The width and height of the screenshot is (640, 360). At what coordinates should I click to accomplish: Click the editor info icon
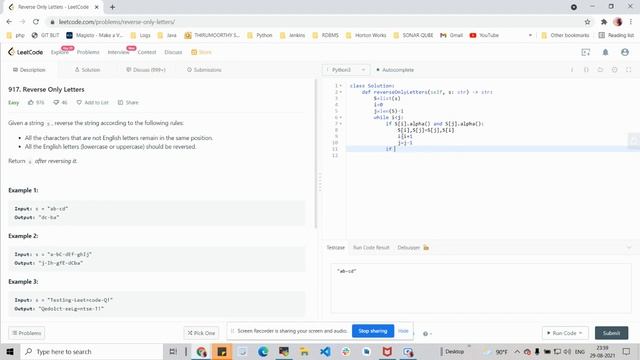pos(572,70)
